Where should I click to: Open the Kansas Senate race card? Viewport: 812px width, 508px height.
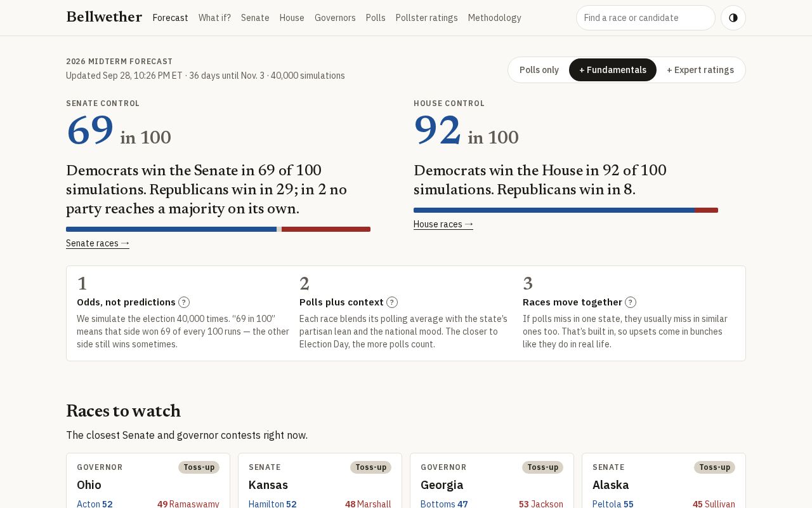point(320,481)
